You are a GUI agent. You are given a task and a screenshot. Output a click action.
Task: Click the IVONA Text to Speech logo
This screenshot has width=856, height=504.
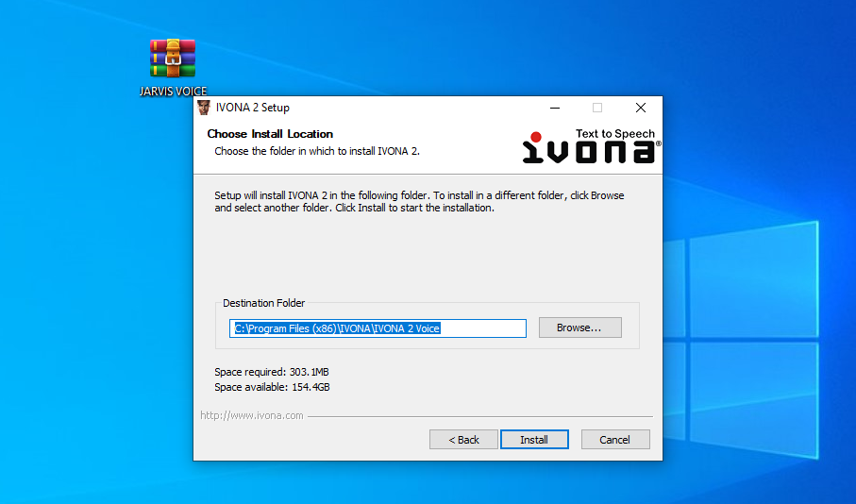[591, 145]
